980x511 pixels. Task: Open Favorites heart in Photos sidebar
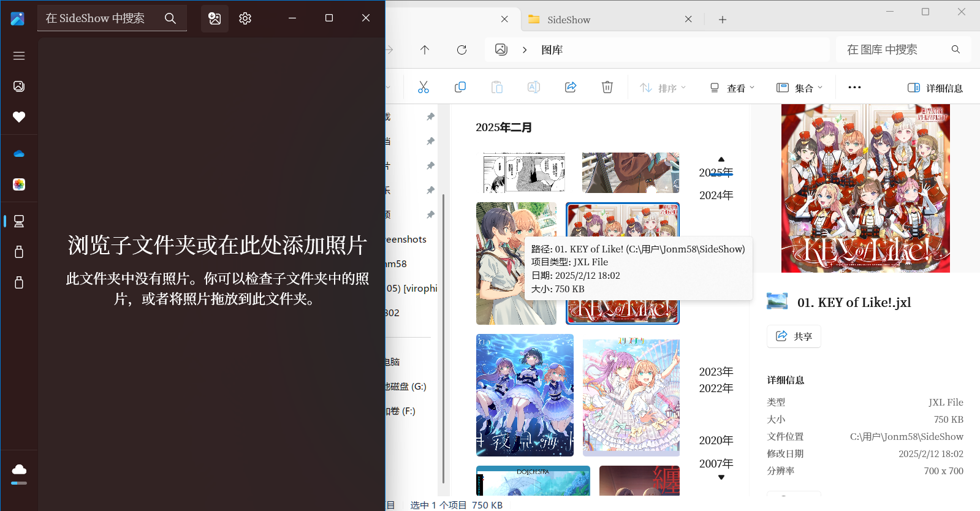19,117
